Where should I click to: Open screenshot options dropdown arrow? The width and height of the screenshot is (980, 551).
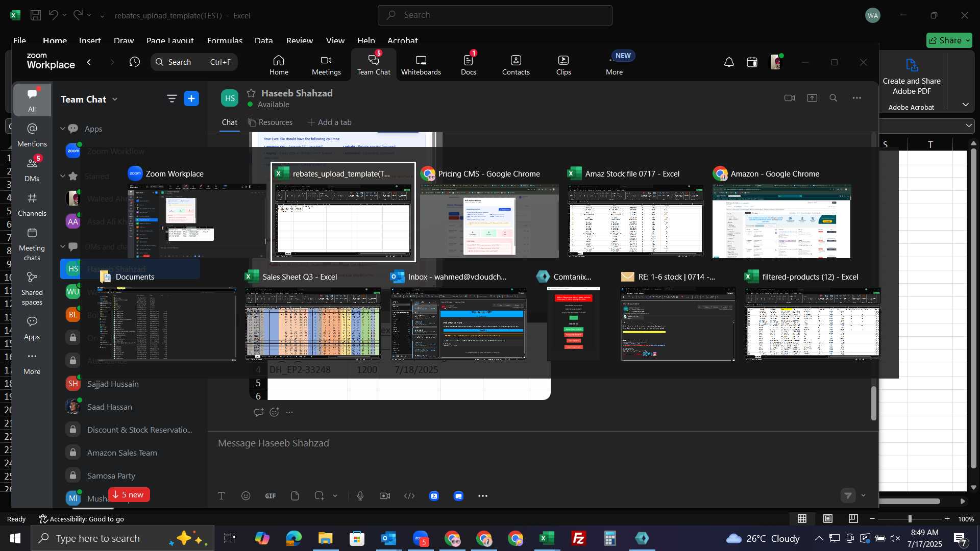(x=335, y=495)
